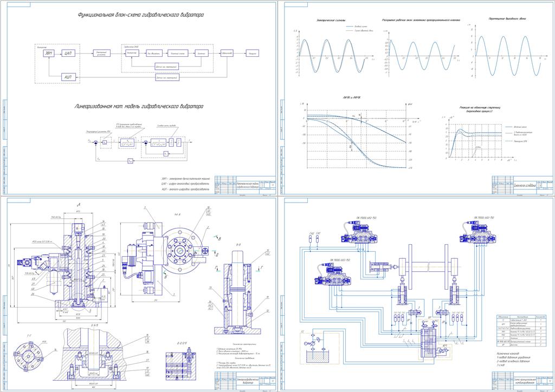
Task: Click the technical characteristics notes on assembly drawing
Action: [243, 356]
